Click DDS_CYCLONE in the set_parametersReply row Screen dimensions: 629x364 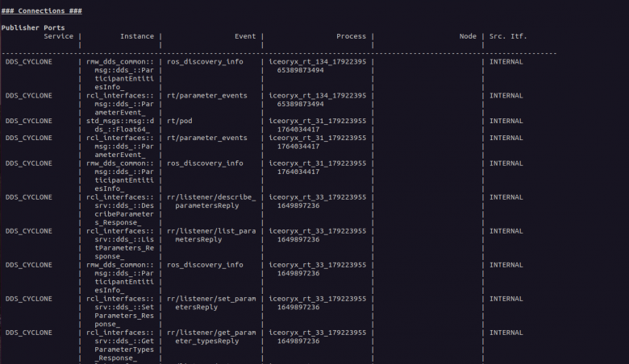29,299
